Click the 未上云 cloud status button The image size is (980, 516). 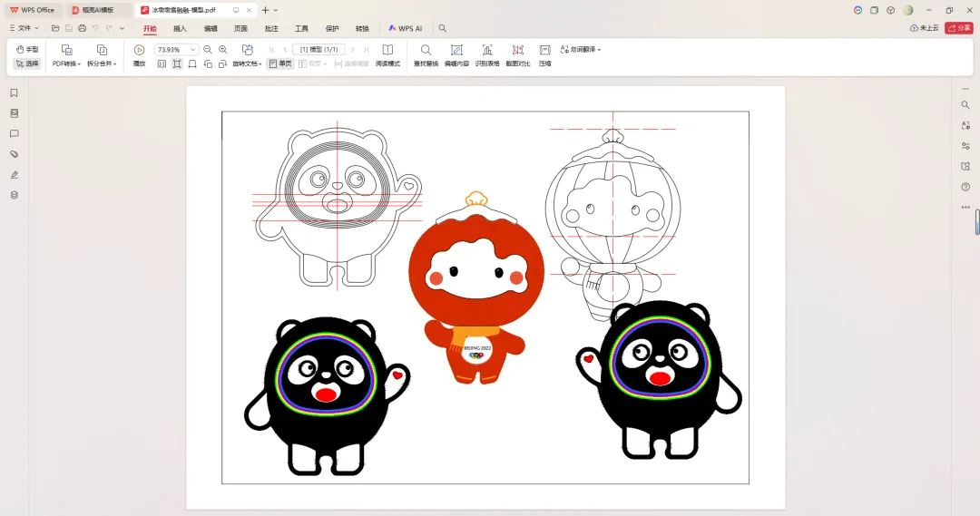(x=925, y=28)
